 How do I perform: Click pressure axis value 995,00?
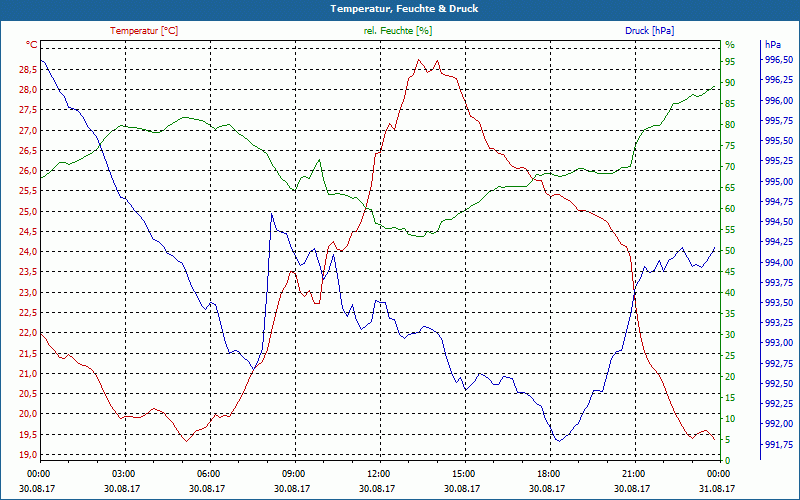pyautogui.click(x=779, y=182)
